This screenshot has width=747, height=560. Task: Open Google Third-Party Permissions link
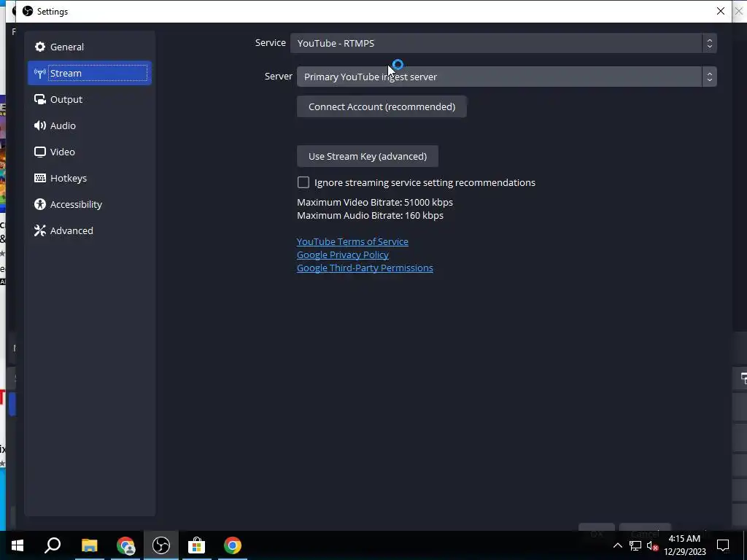pos(365,268)
